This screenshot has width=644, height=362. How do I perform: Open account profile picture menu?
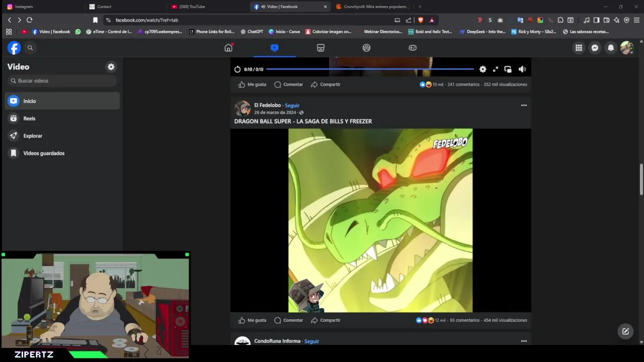[x=627, y=48]
